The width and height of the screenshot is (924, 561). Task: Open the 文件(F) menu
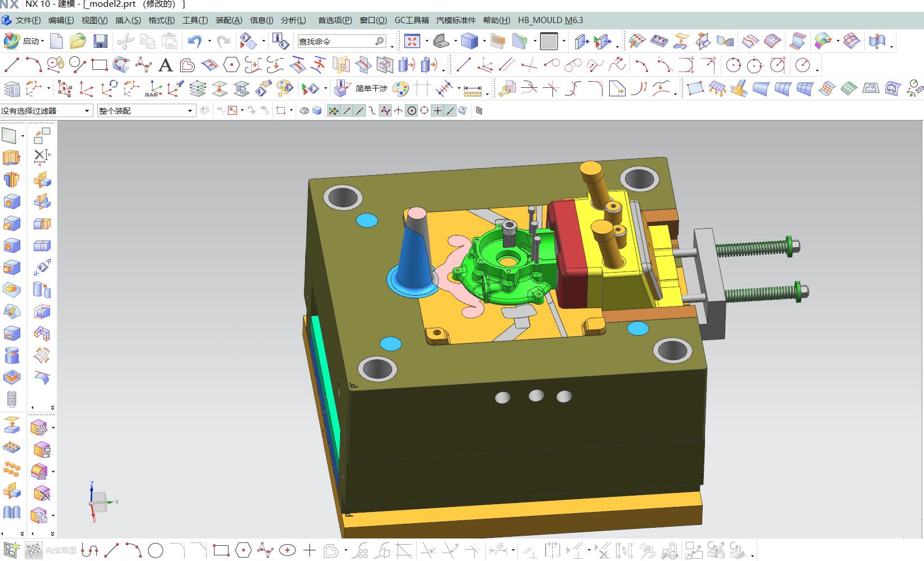click(x=28, y=20)
